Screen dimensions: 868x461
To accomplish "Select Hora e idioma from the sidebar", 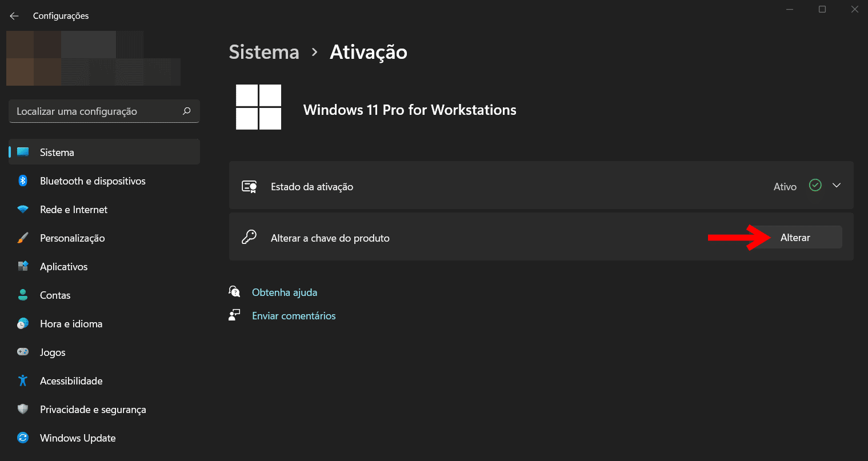I will point(23,323).
